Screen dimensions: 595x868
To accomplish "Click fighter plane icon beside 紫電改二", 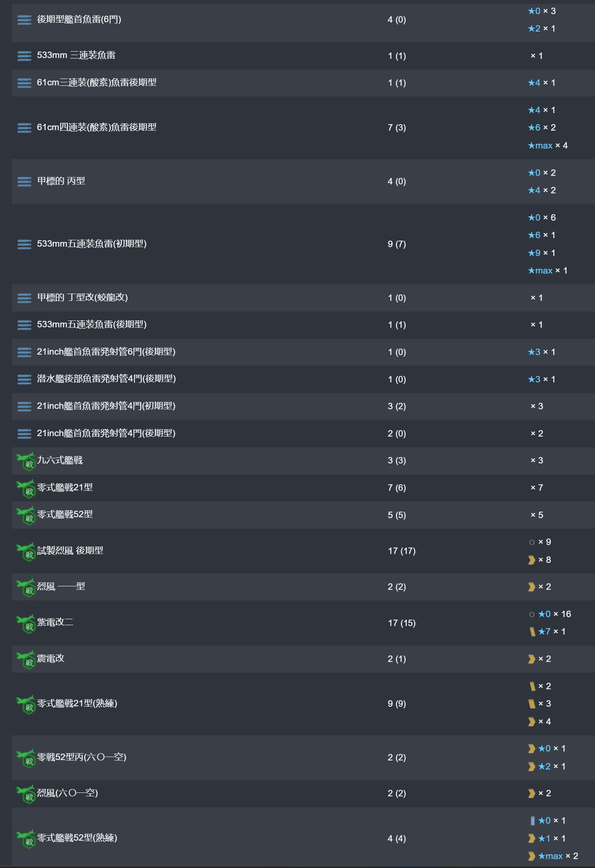I will (26, 623).
